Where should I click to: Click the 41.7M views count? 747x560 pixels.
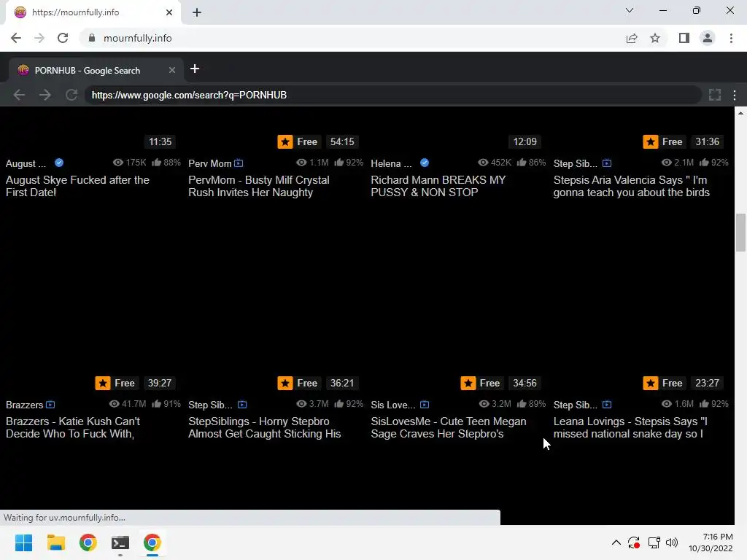pos(127,404)
